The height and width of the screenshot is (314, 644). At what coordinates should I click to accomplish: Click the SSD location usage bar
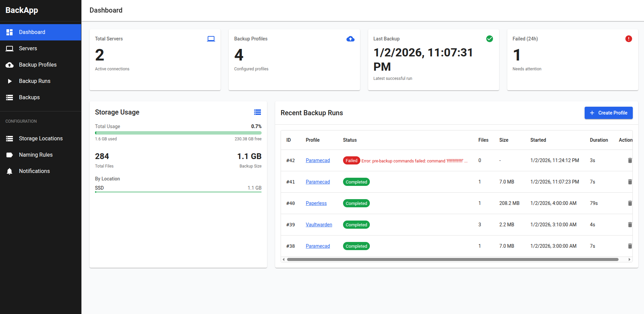[x=178, y=192]
